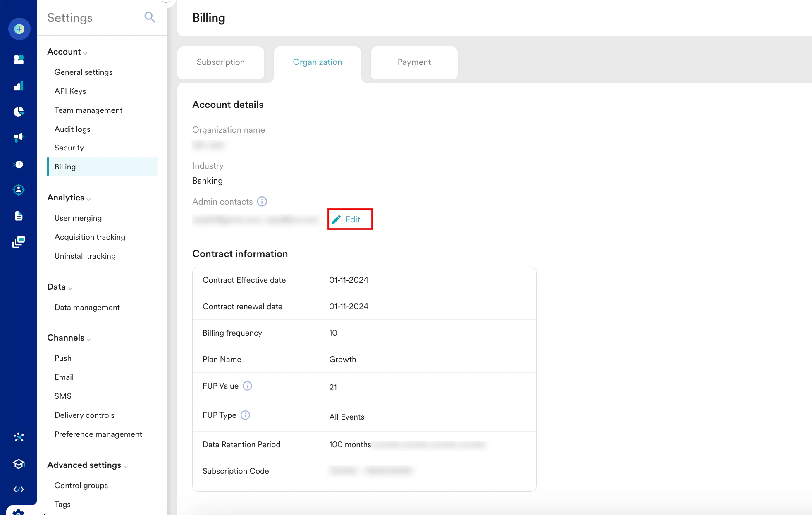Click Edit admin contacts button
This screenshot has height=515, width=812.
350,219
